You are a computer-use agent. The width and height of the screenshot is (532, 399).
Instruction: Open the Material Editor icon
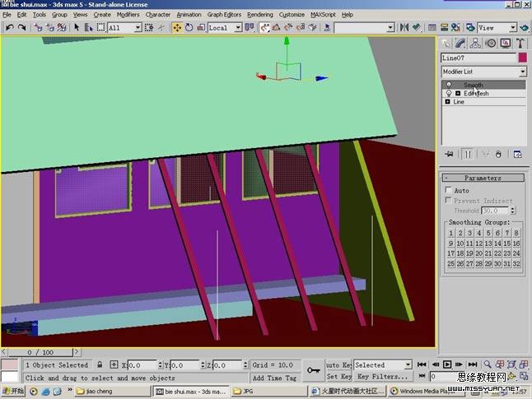pyautogui.click(x=455, y=27)
